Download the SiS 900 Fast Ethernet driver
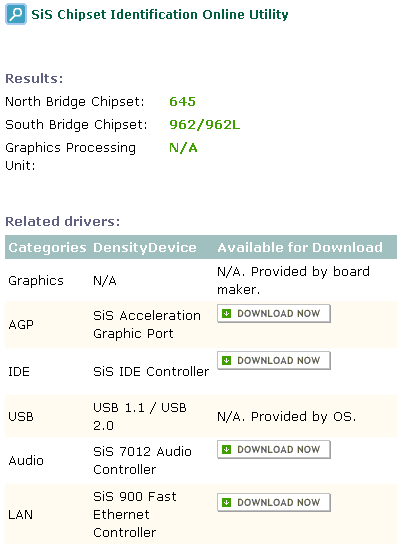Screen dimensions: 403x549 pos(273,502)
